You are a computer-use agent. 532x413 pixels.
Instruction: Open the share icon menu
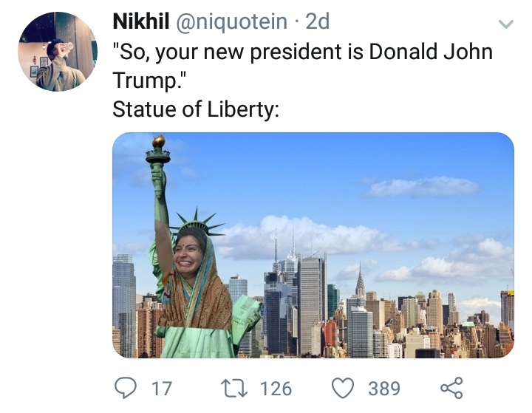451,388
